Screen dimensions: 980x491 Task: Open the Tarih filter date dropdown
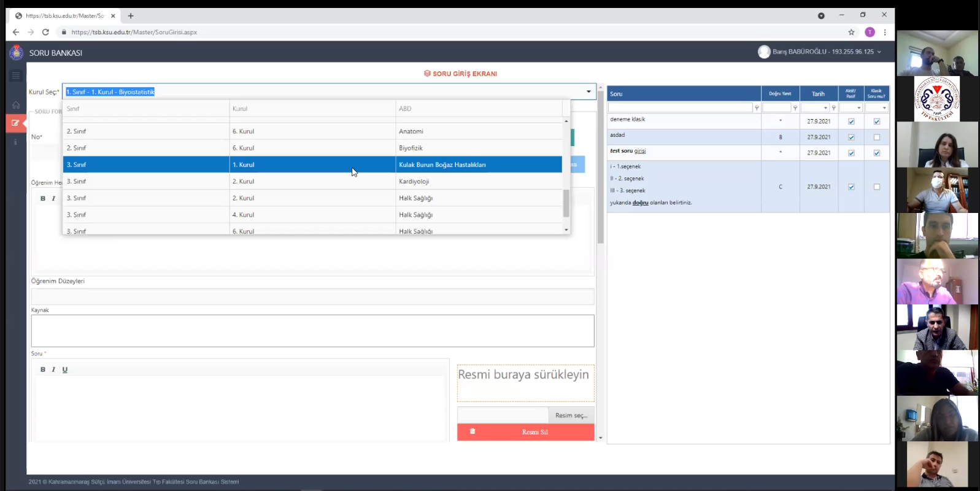[825, 108]
